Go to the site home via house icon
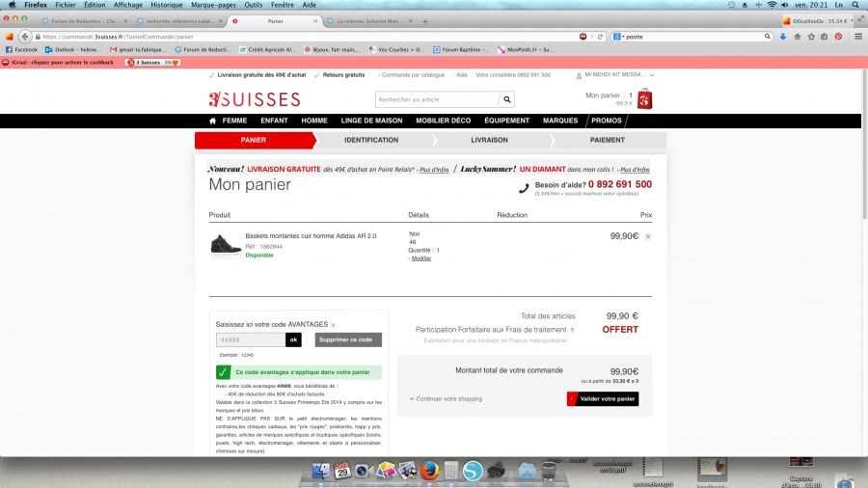This screenshot has height=488, width=868. [212, 121]
